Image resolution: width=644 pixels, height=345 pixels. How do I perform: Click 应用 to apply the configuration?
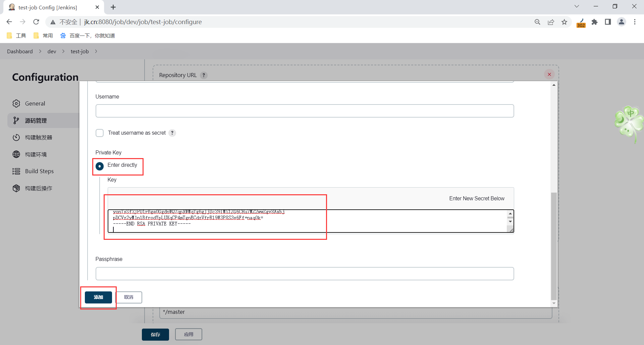[x=189, y=334]
